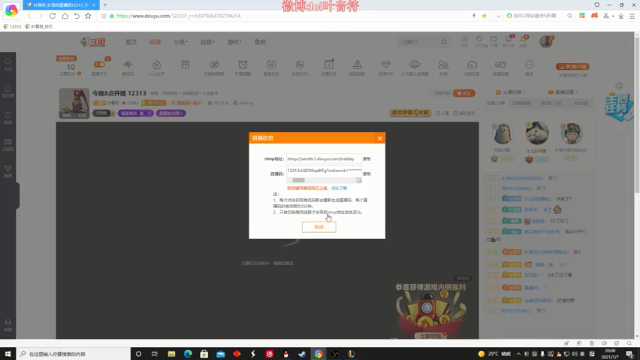Screen dimensions: 640x360
Task: Click the Douyu site search field
Action: pos(420,42)
